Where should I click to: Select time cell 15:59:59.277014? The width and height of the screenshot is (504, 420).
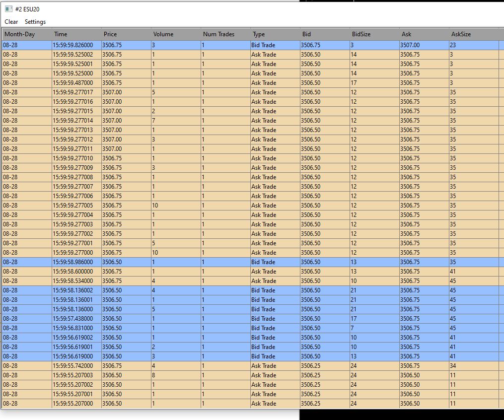tap(76, 121)
